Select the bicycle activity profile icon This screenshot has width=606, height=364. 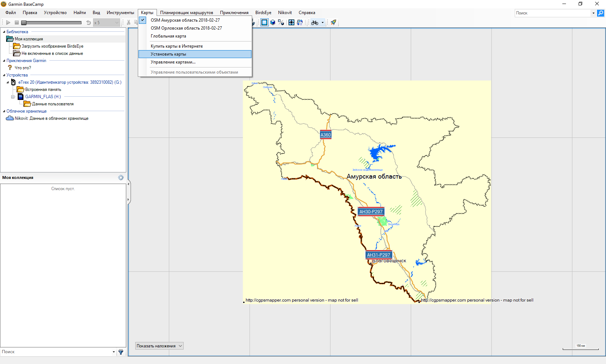[x=315, y=22]
